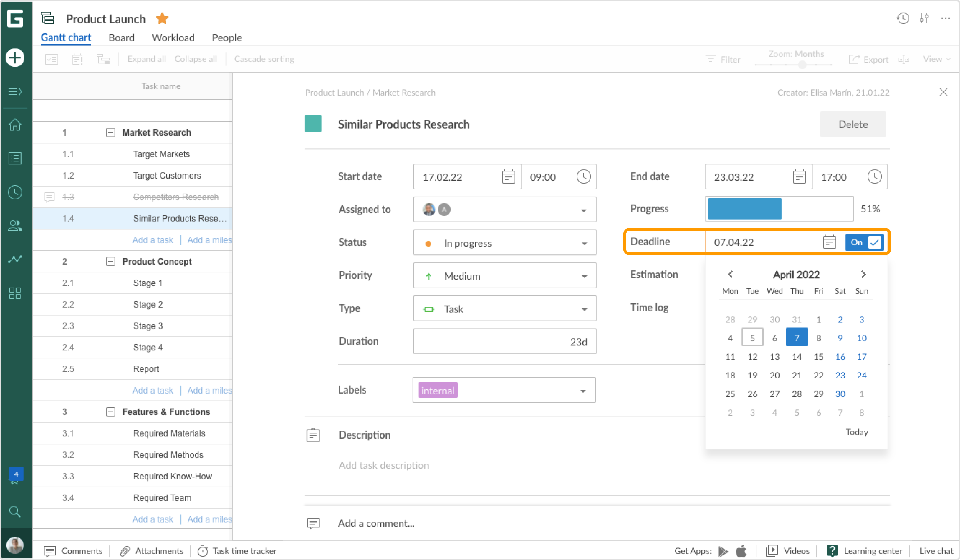Open the Workload view
Image resolution: width=960 pixels, height=560 pixels.
click(x=173, y=37)
